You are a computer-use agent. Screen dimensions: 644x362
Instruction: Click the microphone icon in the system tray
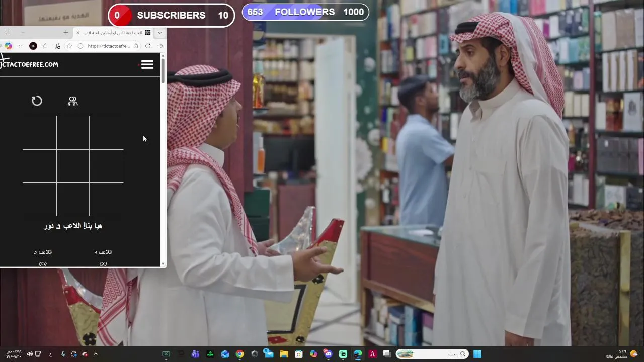click(x=63, y=354)
